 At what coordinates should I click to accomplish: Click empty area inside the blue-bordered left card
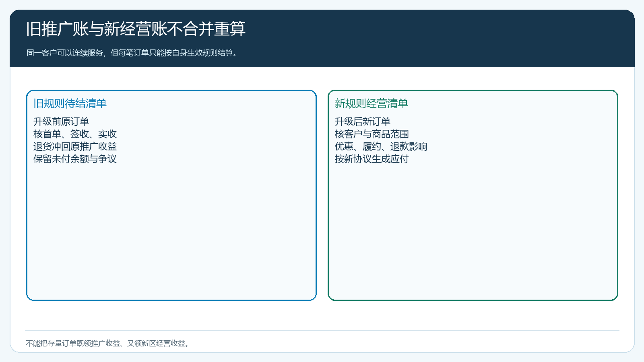click(x=171, y=233)
